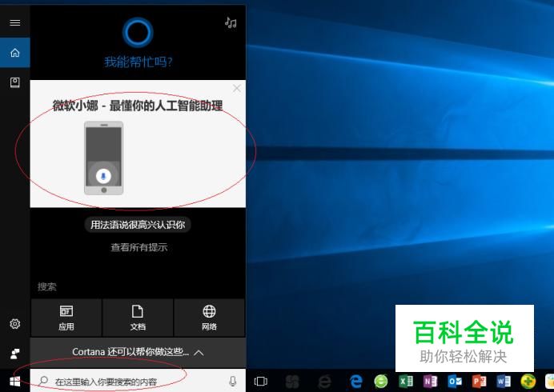
Task: Click the 我能帮忙吗? greeting text
Action: [x=138, y=62]
